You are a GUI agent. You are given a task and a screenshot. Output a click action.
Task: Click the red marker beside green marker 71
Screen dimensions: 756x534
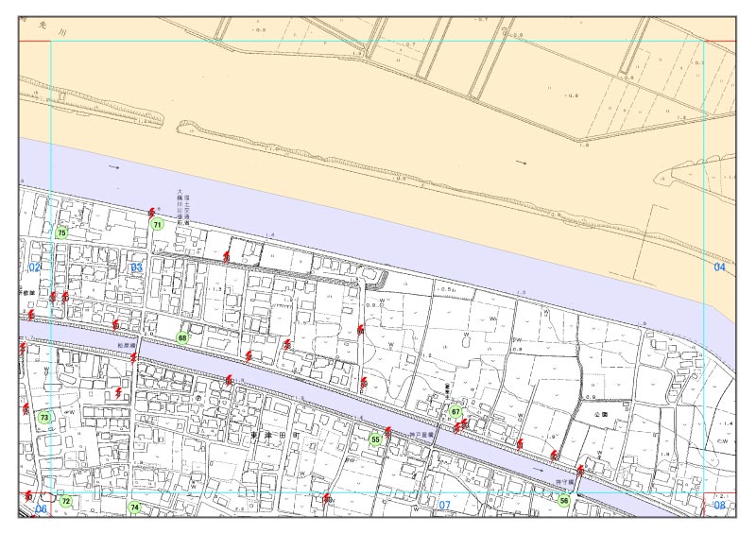pos(151,214)
